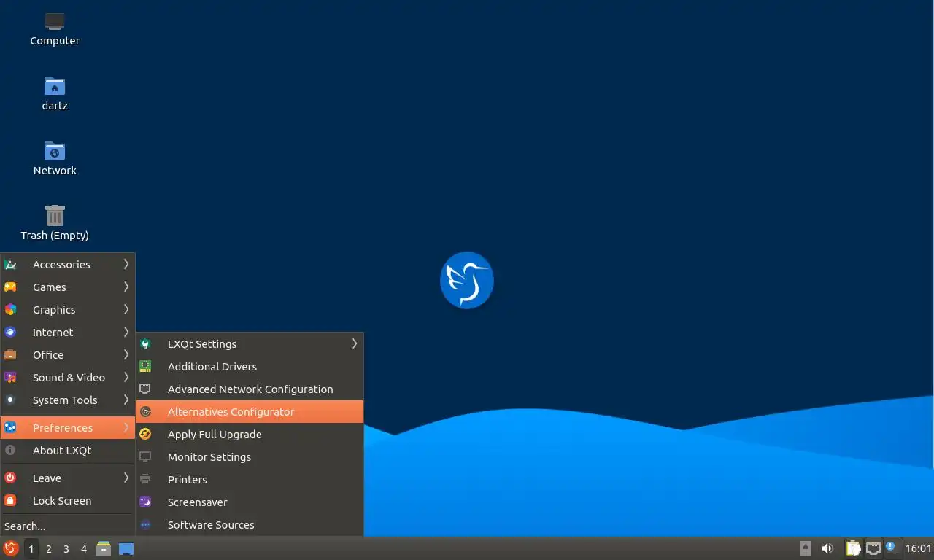934x560 pixels.
Task: Switch to virtual desktop 1
Action: coord(31,548)
